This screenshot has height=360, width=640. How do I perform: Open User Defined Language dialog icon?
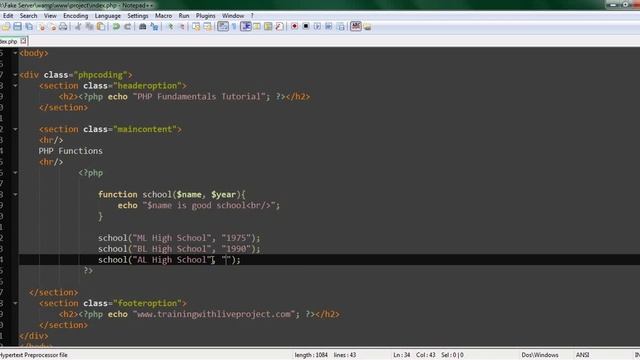click(x=257, y=27)
